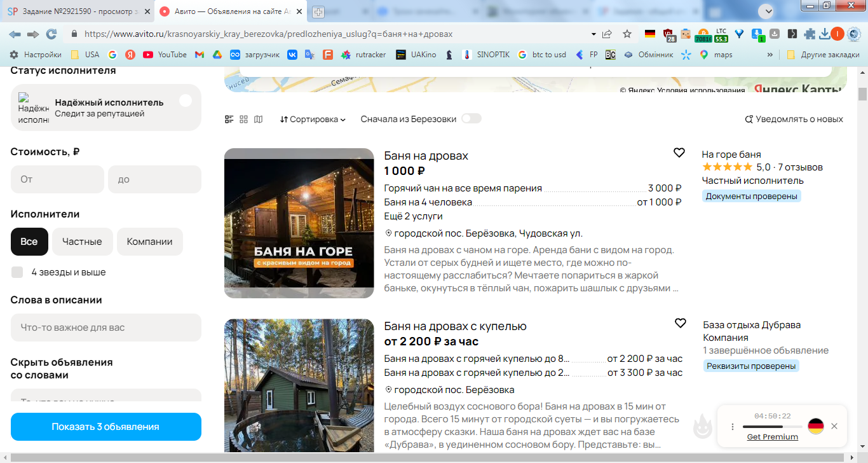Open 'Сортировка' dropdown
Image resolution: width=868 pixels, height=463 pixels.
coord(313,119)
